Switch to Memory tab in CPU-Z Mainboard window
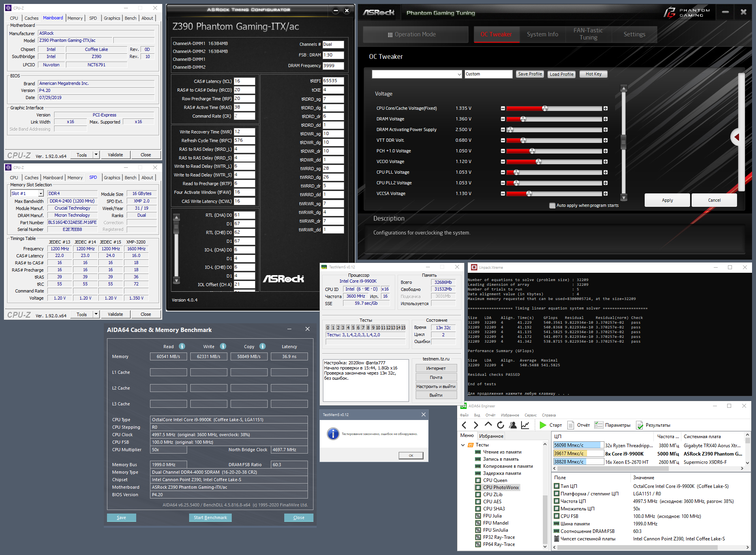 (x=75, y=18)
